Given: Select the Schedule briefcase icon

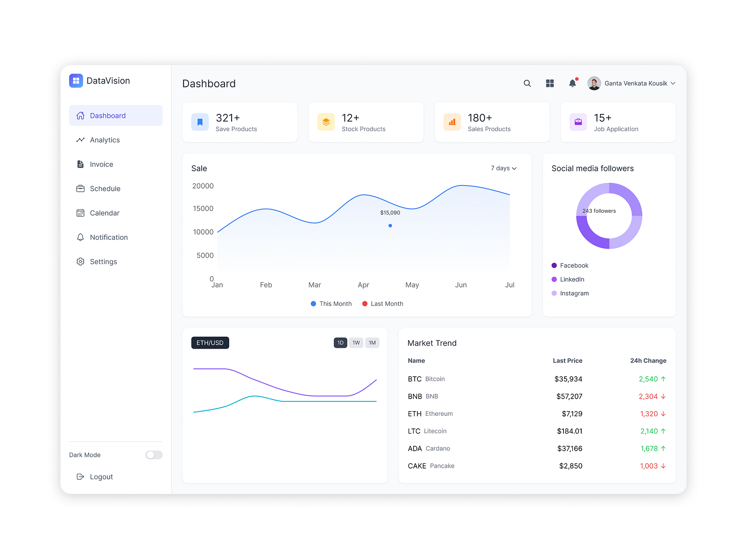Looking at the screenshot, I should pyautogui.click(x=80, y=189).
